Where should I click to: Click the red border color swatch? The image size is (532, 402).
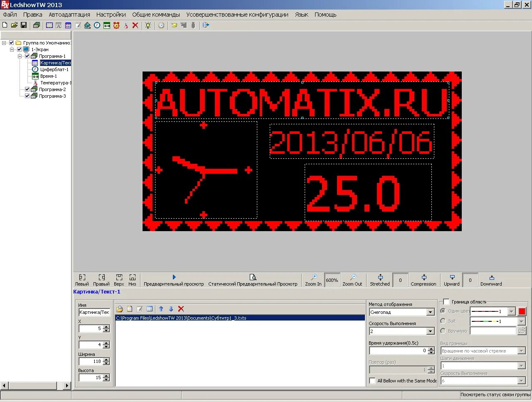click(x=522, y=311)
